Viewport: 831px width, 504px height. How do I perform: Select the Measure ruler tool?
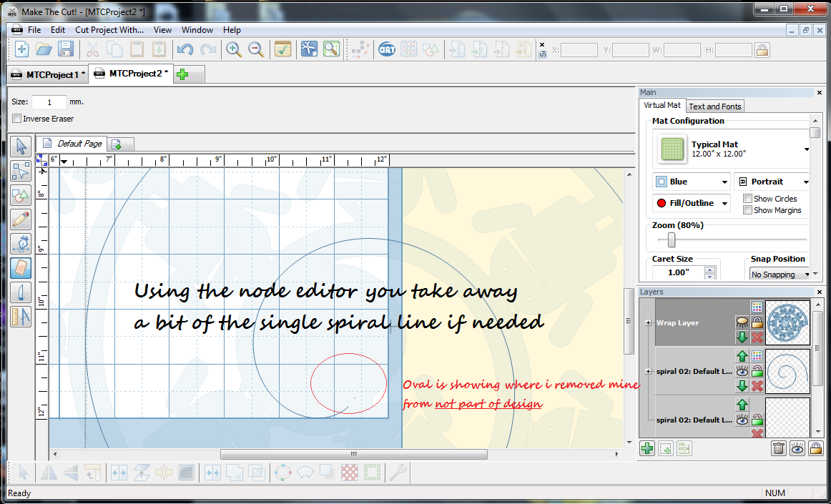click(21, 317)
